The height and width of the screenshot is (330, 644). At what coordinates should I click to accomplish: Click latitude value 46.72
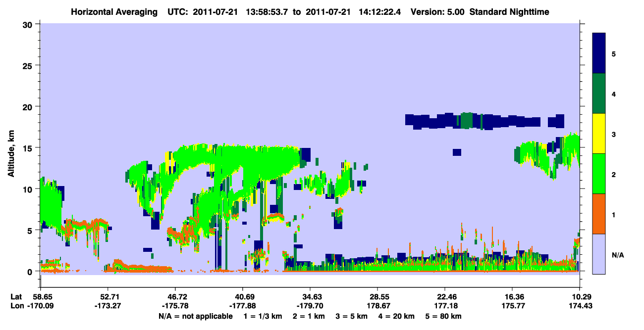[x=175, y=296]
